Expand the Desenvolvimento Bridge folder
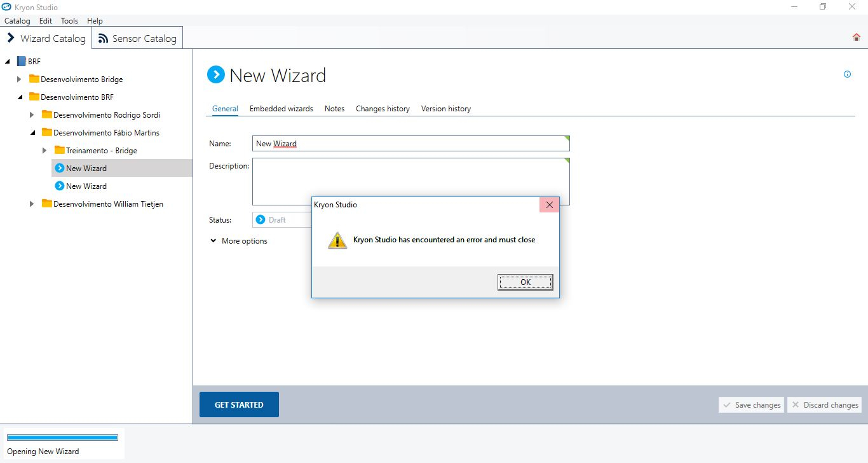Viewport: 868px width, 463px height. pyautogui.click(x=20, y=79)
